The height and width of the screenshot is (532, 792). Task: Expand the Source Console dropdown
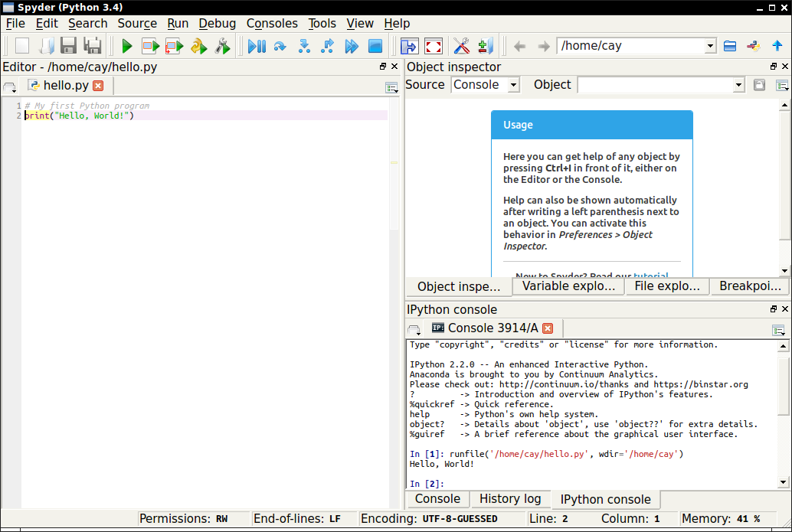click(514, 85)
